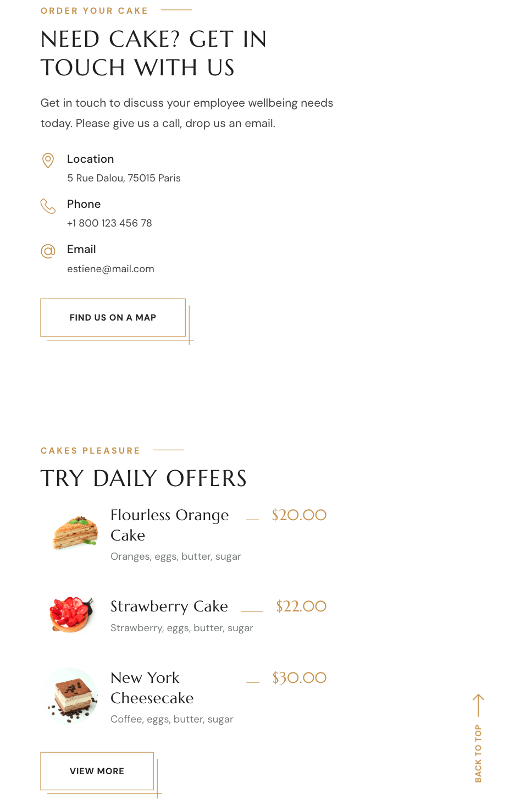Click the location pin icon
This screenshot has width=532, height=805.
(x=48, y=160)
